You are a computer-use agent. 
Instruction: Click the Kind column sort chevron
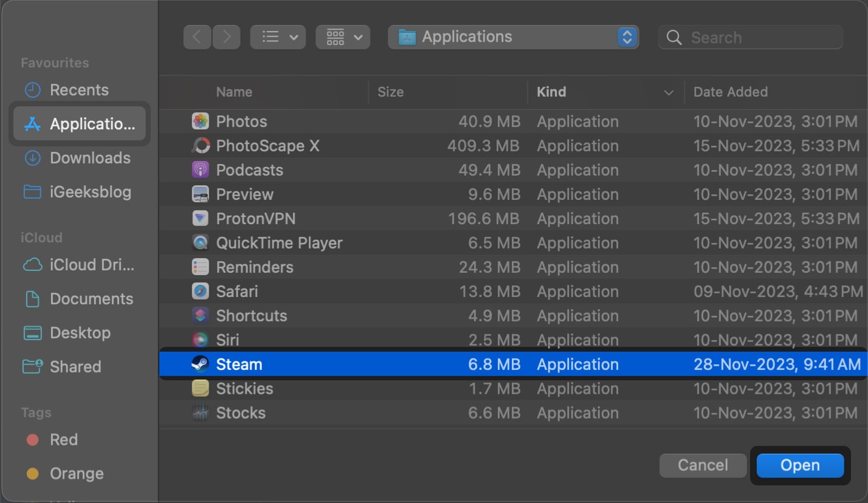tap(669, 92)
